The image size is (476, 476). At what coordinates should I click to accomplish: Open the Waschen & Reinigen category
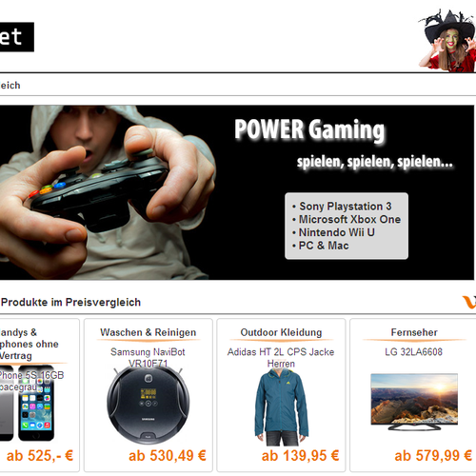149,332
